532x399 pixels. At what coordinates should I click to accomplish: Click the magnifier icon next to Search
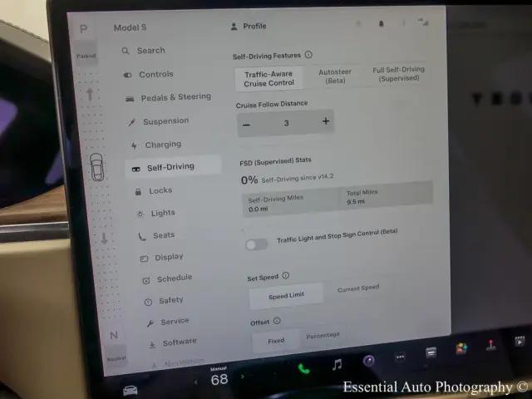coord(126,51)
